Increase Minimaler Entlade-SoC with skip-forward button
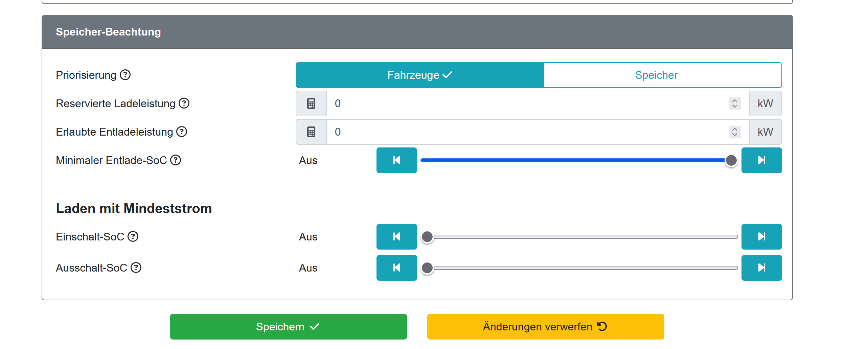The height and width of the screenshot is (349, 868). 761,160
